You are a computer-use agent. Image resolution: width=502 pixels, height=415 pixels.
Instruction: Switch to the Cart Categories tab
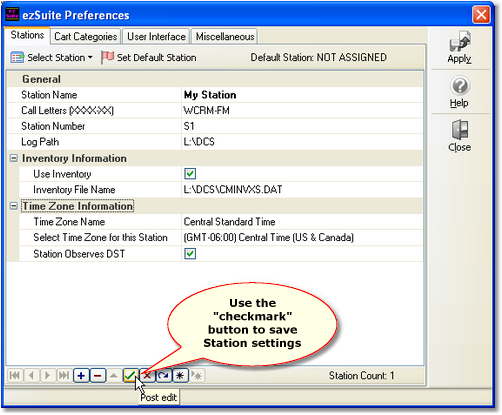click(86, 36)
